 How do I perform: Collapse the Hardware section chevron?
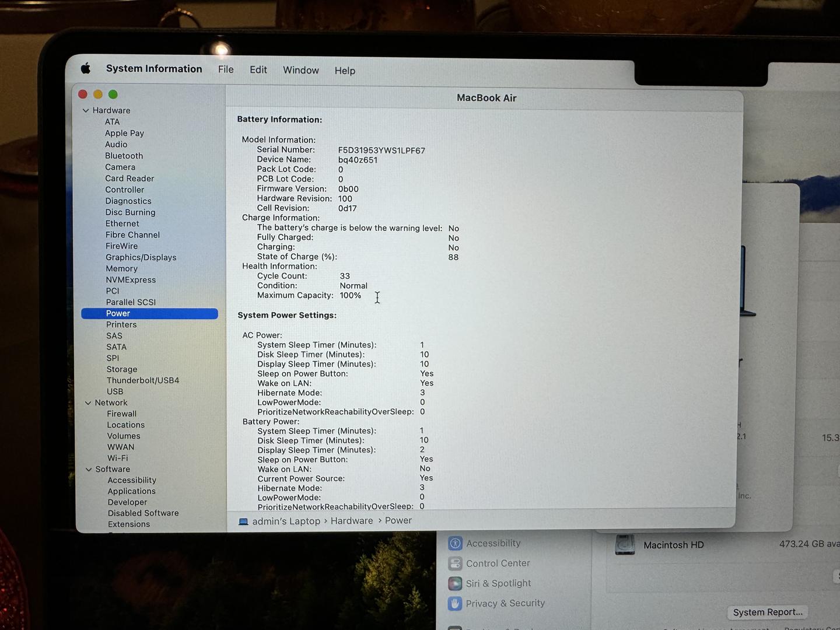(x=86, y=110)
